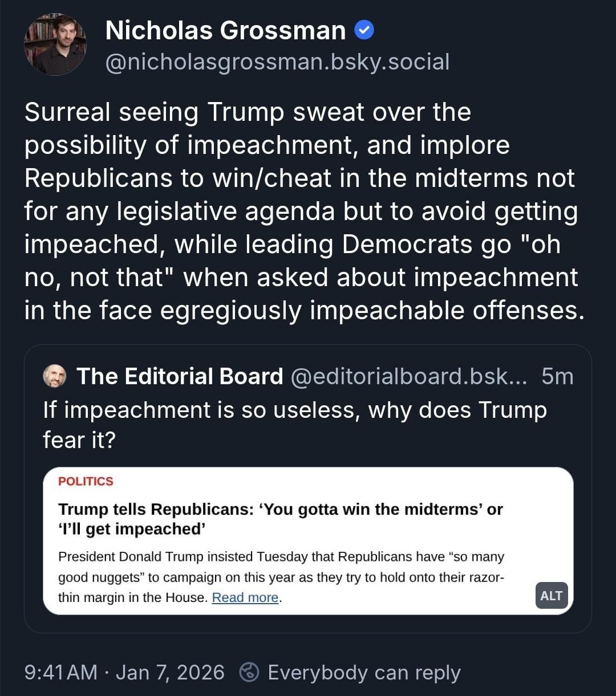The height and width of the screenshot is (696, 616).
Task: Click the 9:41 AM post time
Action: (61, 673)
